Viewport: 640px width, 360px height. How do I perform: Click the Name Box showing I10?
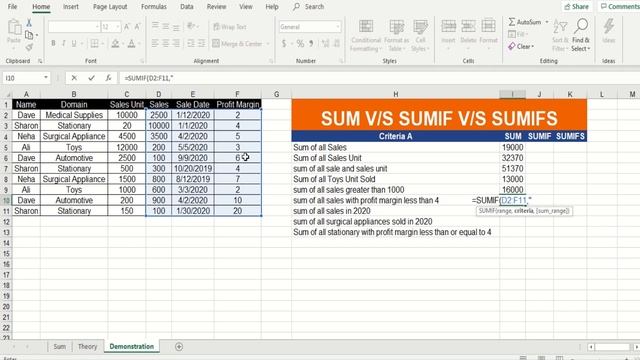[27, 78]
